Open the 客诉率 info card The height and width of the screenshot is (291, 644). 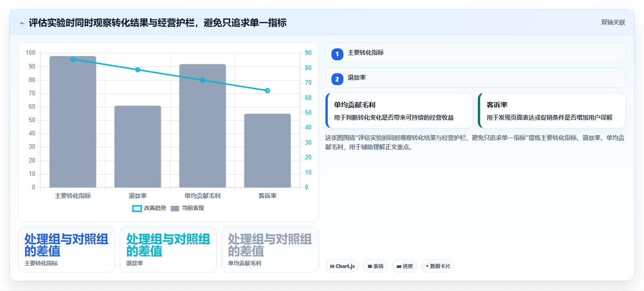(x=552, y=111)
